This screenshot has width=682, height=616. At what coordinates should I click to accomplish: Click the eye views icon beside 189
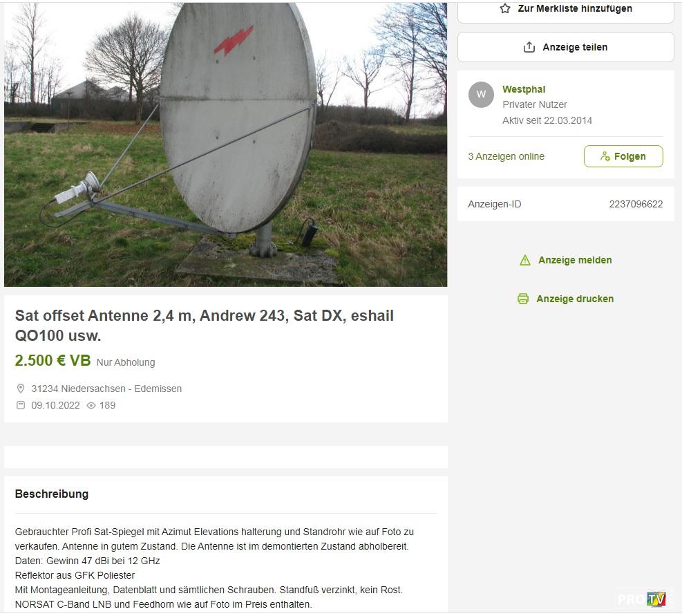click(91, 406)
